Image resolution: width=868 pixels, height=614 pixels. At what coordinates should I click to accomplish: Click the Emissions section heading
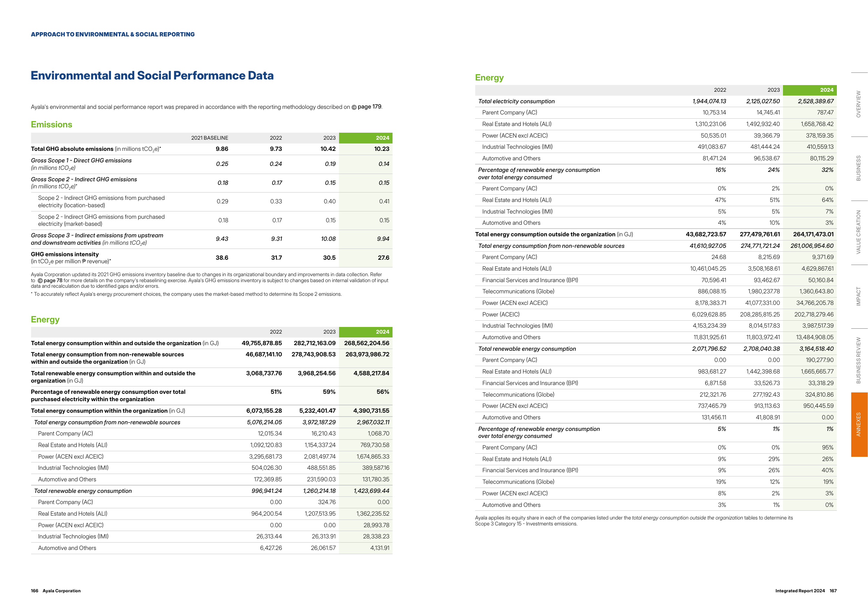click(x=51, y=125)
